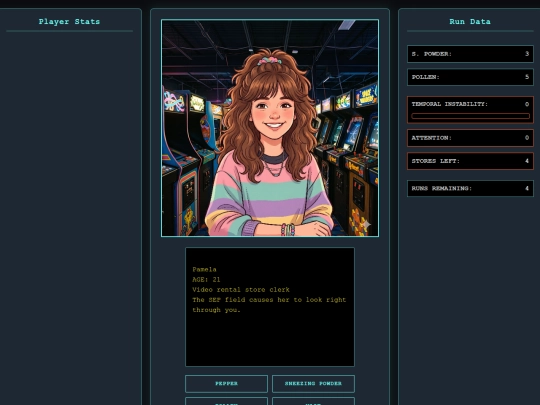Click the TEMPORAL INSTABILITY label
This screenshot has width=540, height=405.
point(449,104)
